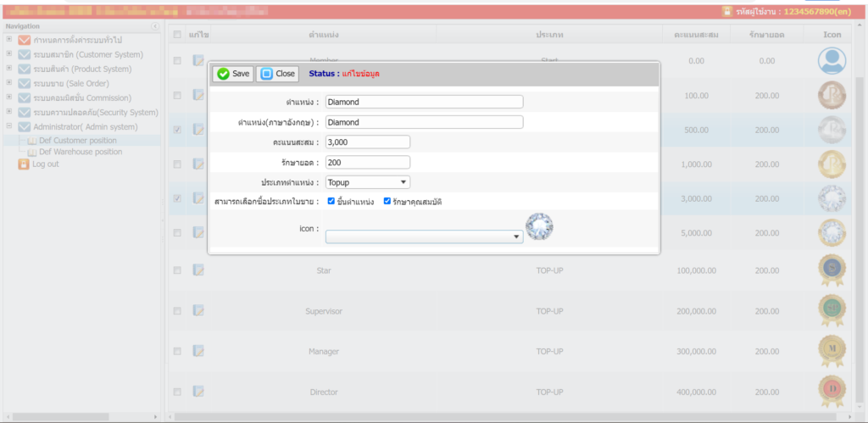Click the edit icon in the Star row
This screenshot has height=423, width=868.
(x=198, y=270)
